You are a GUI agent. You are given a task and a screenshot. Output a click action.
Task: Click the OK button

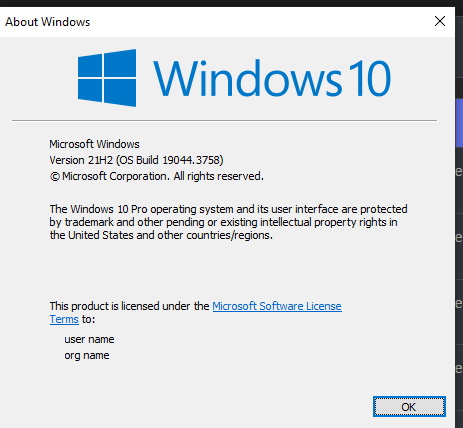tap(409, 407)
